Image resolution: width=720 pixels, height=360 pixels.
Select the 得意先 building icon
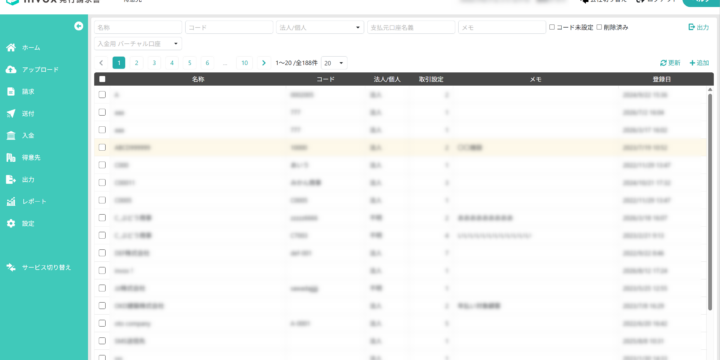point(11,158)
